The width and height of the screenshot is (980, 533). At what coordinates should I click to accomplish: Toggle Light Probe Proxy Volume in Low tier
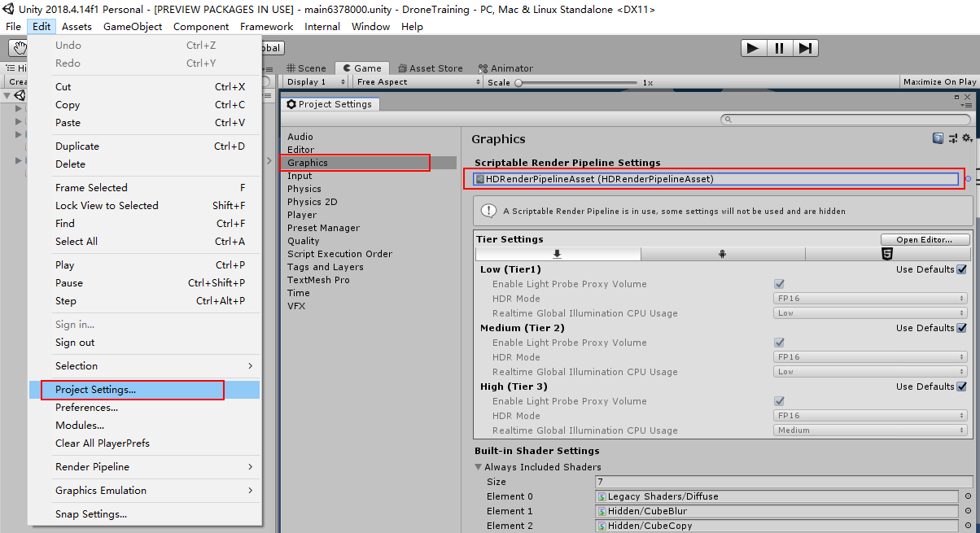[x=779, y=284]
